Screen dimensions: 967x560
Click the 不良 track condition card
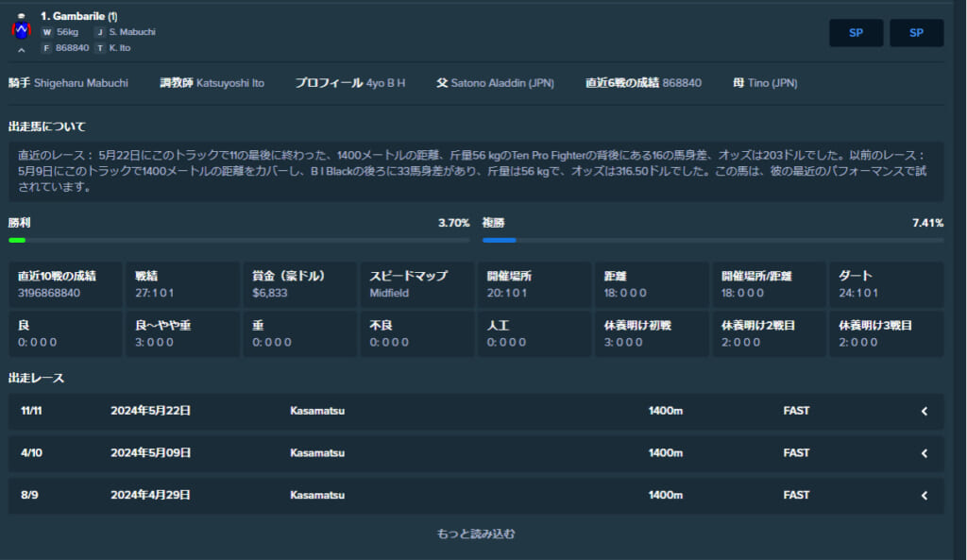[x=416, y=333]
